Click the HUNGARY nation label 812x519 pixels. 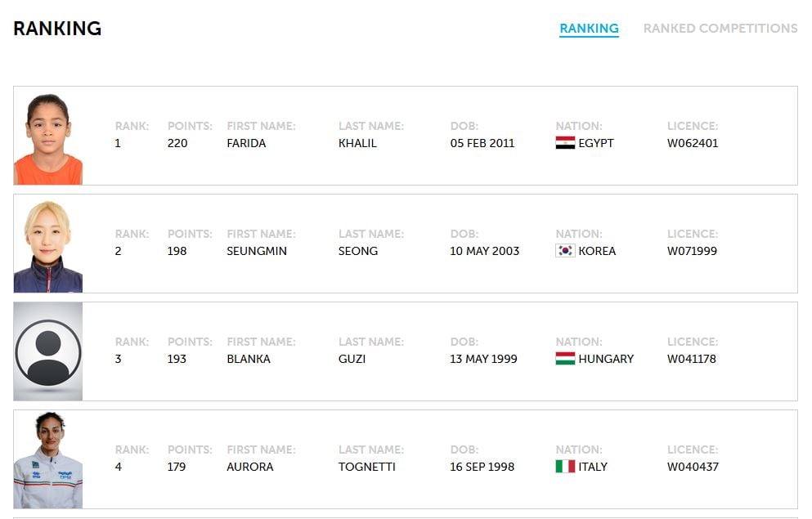(x=606, y=359)
